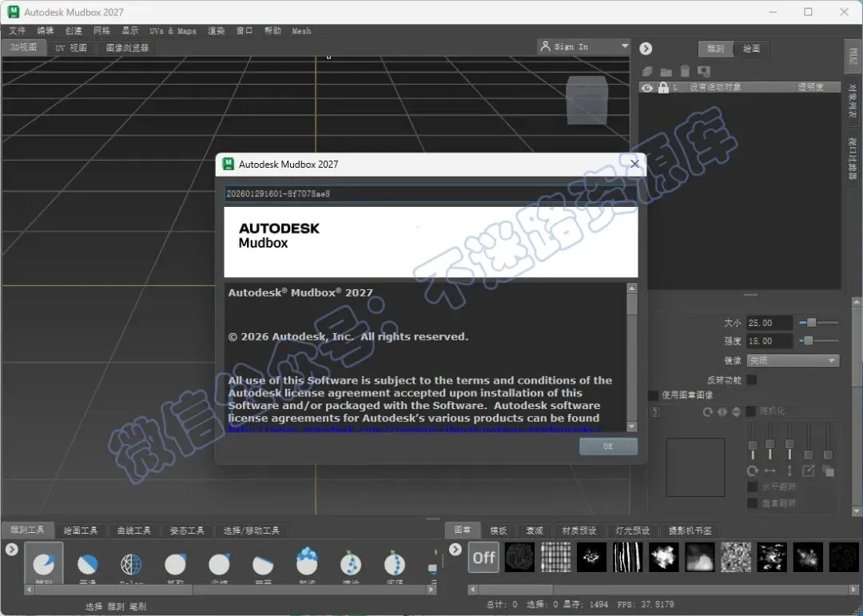Toggle the eye visibility icon in layer header
This screenshot has width=863, height=616.
click(647, 88)
